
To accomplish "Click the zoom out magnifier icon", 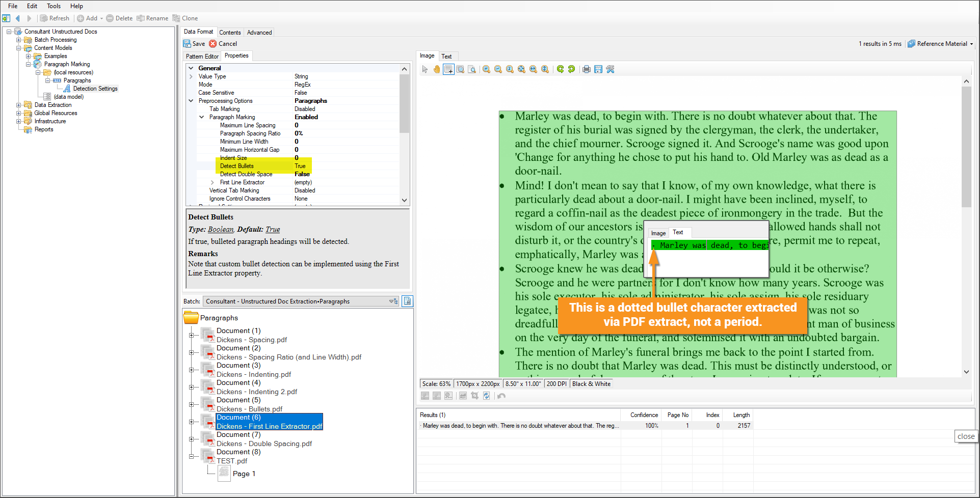I will coord(498,69).
